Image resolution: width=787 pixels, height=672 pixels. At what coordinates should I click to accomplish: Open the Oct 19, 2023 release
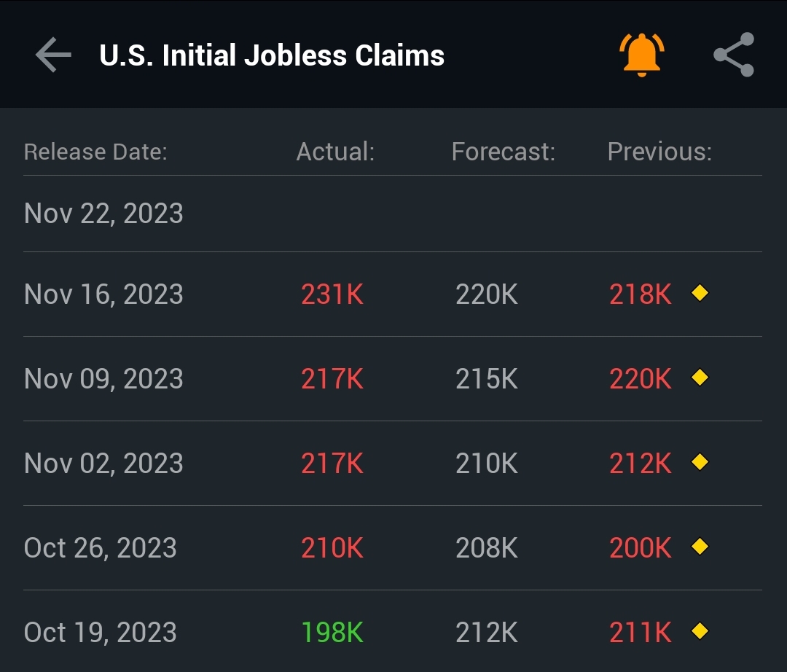click(393, 631)
